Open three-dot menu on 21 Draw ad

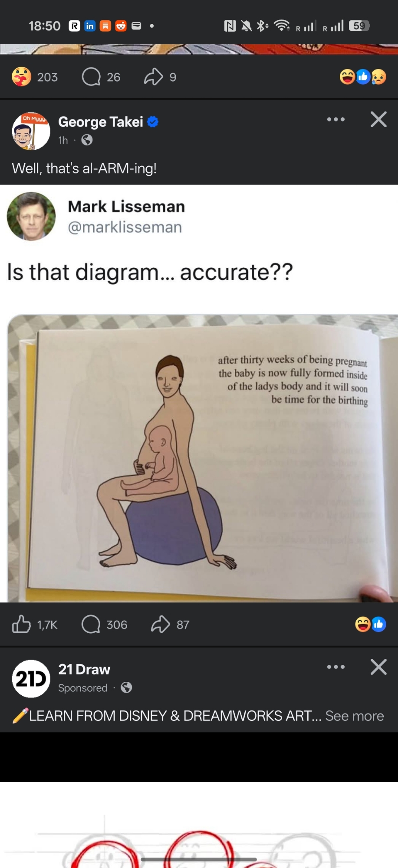pos(336,667)
